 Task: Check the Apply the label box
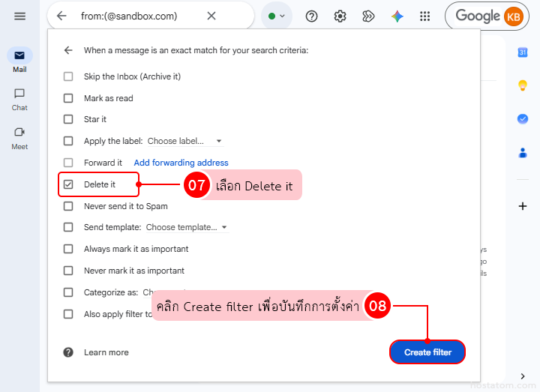pos(68,141)
